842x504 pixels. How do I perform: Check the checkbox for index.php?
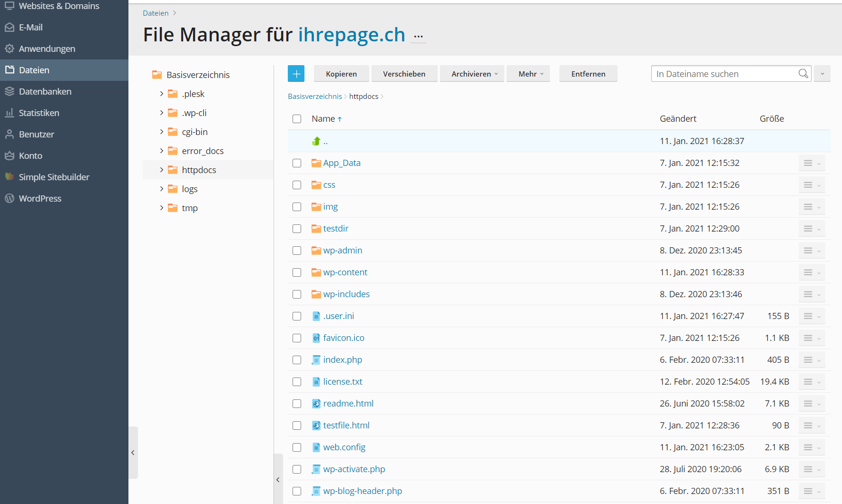[297, 360]
